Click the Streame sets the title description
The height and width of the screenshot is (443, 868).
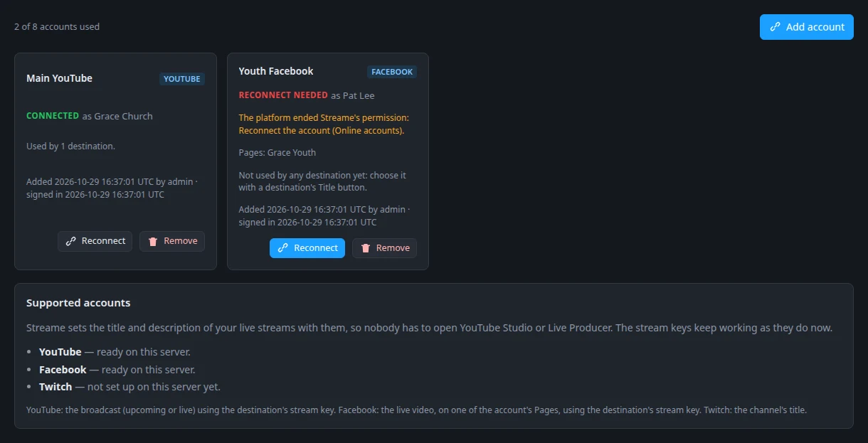[x=429, y=328]
